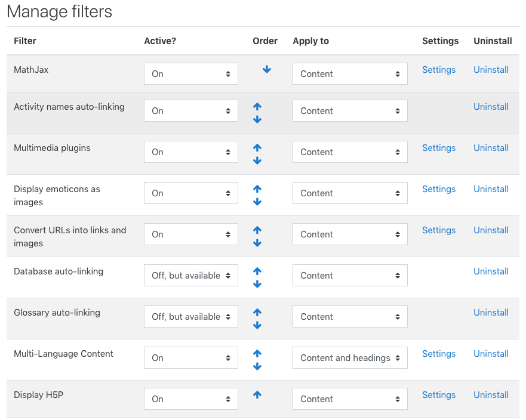This screenshot has width=526, height=420.
Task: Uninstall the Activity names auto-linking filter
Action: 491,107
